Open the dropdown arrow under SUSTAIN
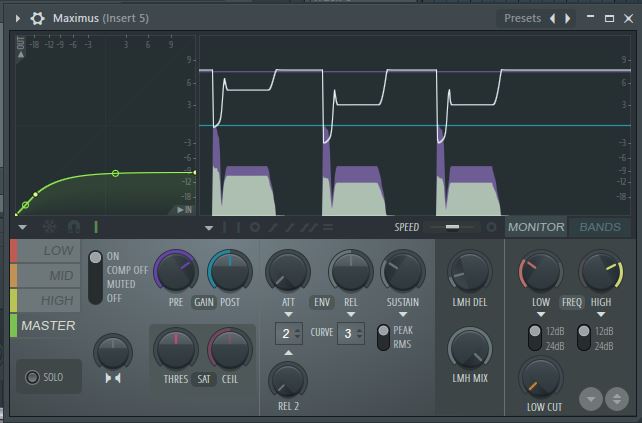The height and width of the screenshot is (423, 642). [403, 314]
